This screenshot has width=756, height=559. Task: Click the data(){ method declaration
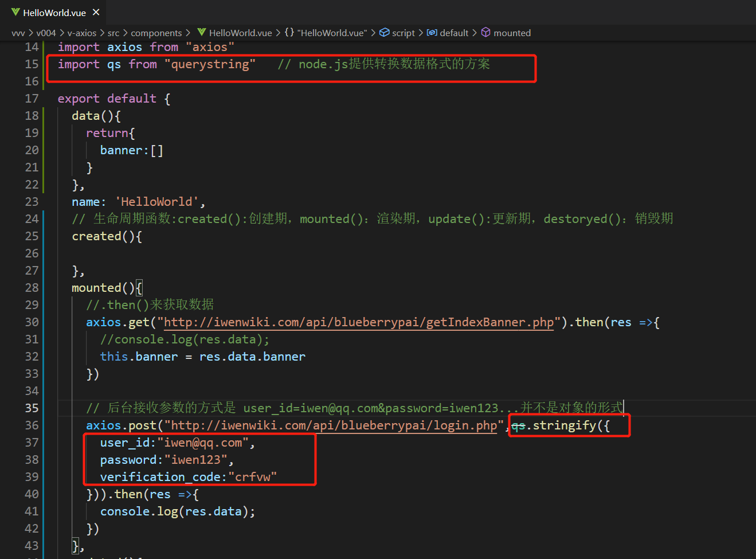coord(96,116)
